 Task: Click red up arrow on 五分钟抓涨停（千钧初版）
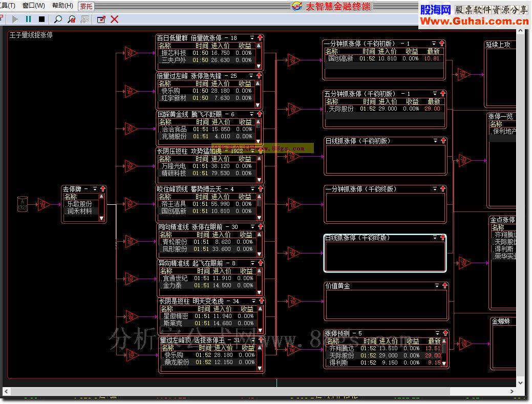(x=443, y=93)
